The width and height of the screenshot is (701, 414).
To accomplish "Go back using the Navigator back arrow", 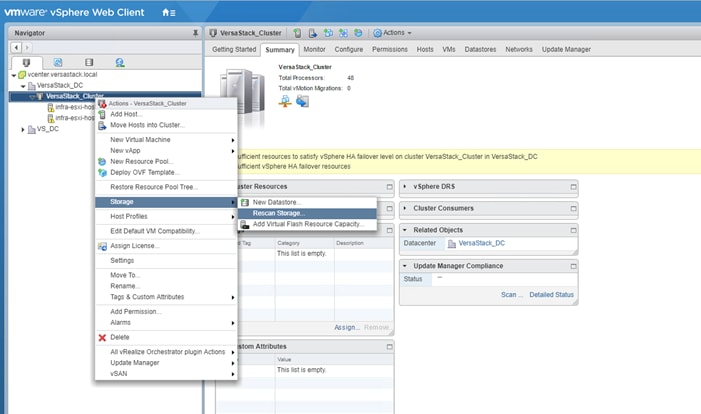I will click(16, 47).
